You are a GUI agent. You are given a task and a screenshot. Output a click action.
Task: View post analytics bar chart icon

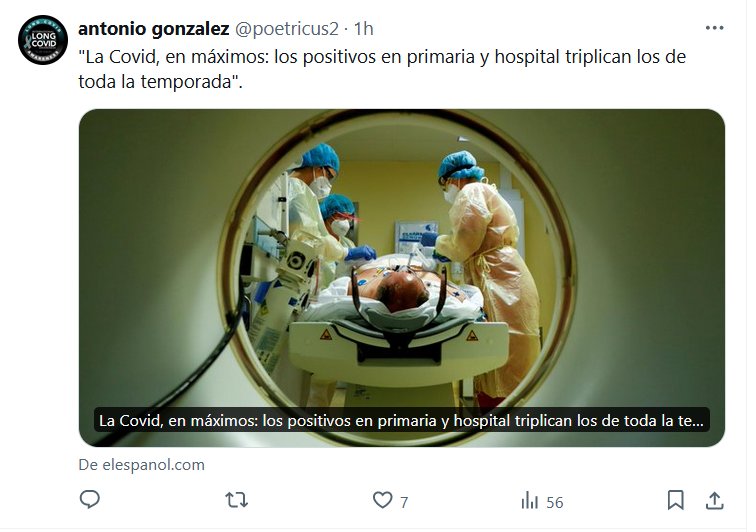tap(529, 500)
